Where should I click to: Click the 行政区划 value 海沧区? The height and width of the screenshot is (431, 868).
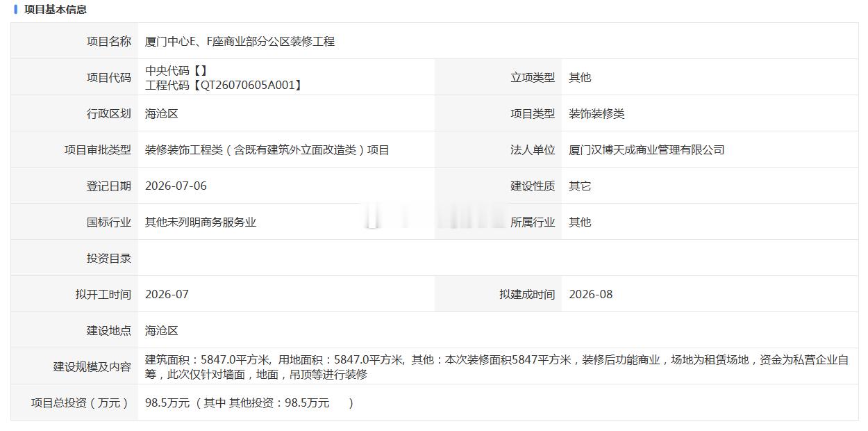[x=162, y=114]
